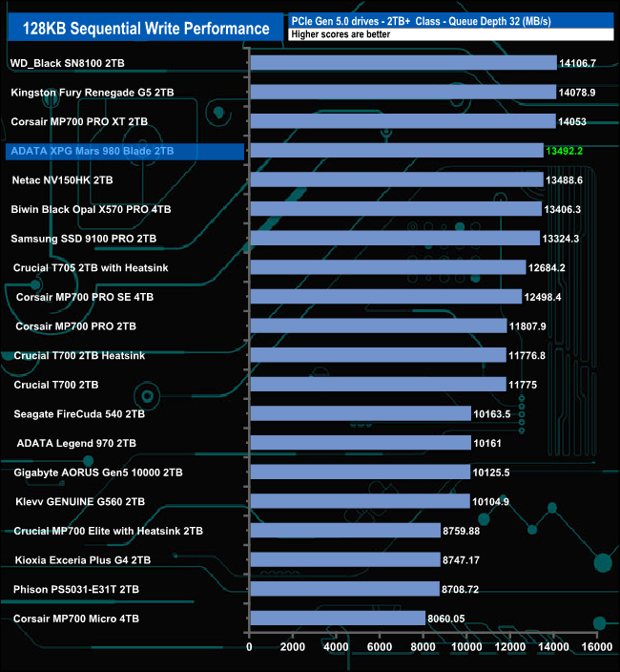Click the WD_Black SN8100 bar

[x=403, y=63]
